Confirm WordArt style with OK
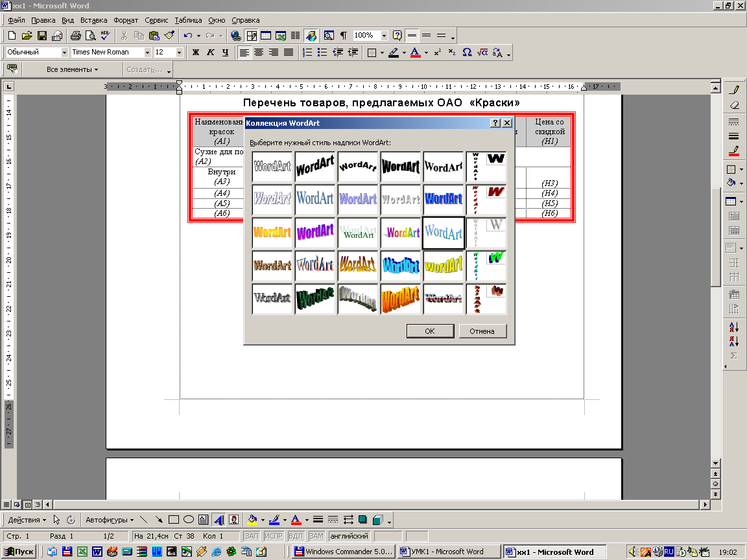The height and width of the screenshot is (560, 747). click(x=430, y=331)
